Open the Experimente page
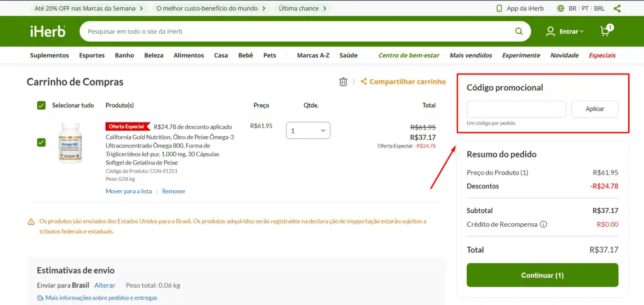644x305 pixels. click(521, 56)
